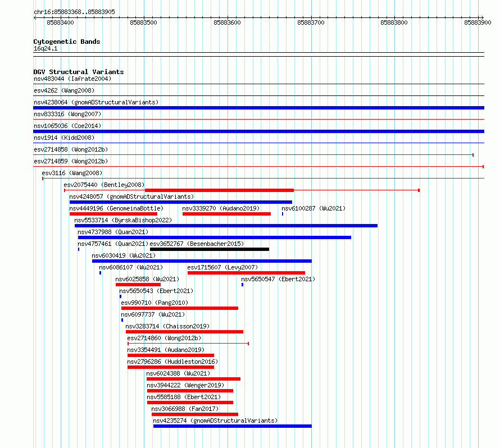Click the red bar under esv1715607
This screenshot has width=500, height=448.
click(246, 273)
